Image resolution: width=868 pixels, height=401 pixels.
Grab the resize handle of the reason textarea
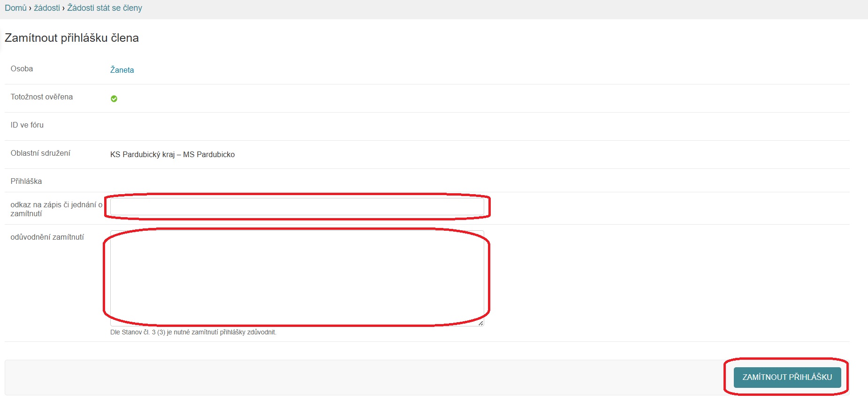pyautogui.click(x=480, y=323)
